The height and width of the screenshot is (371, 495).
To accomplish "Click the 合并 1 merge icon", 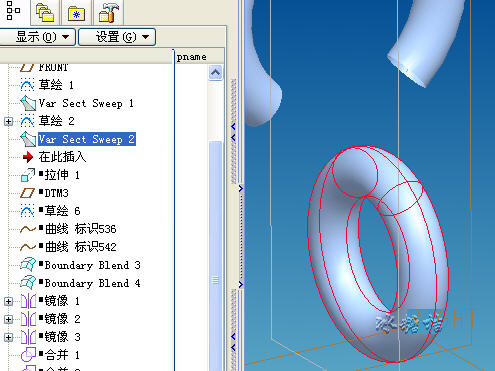I will (x=28, y=355).
